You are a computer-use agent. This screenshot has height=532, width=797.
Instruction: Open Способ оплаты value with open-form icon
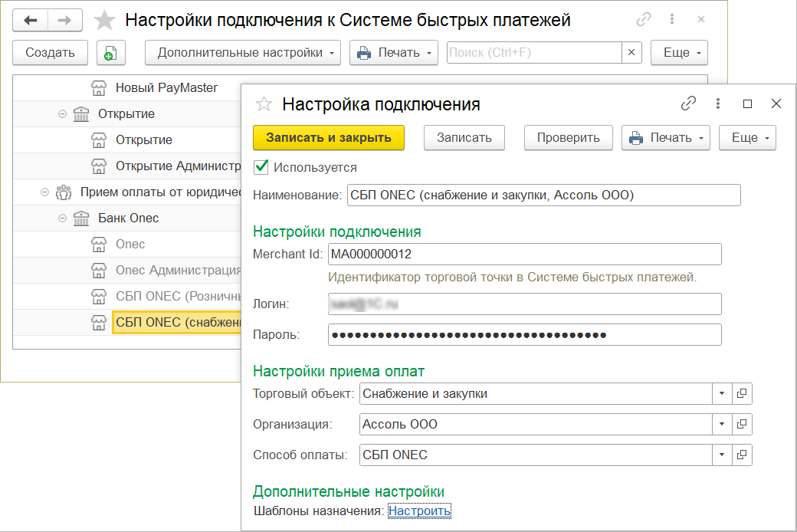coord(742,455)
